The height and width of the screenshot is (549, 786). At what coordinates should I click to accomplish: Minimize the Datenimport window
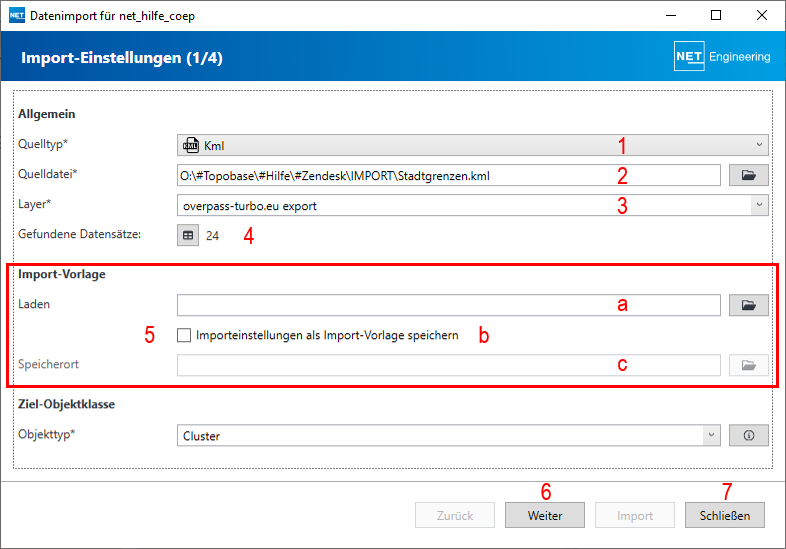(671, 15)
